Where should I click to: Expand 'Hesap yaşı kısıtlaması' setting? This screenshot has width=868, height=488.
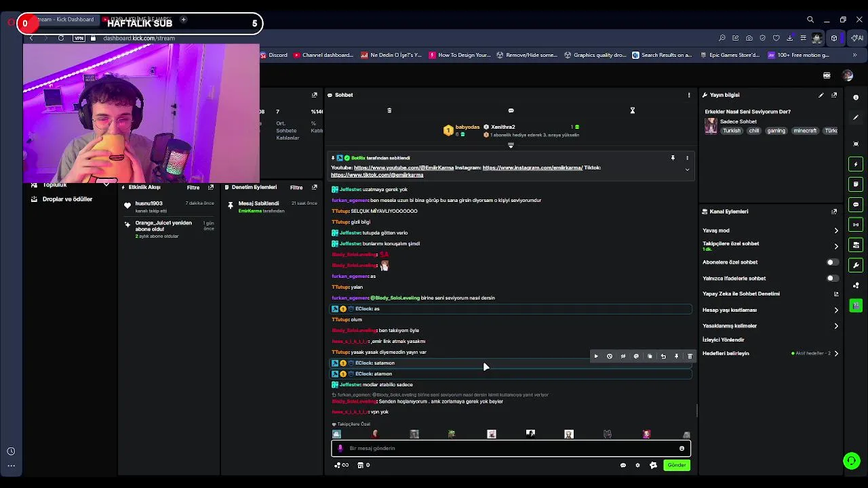(836, 310)
